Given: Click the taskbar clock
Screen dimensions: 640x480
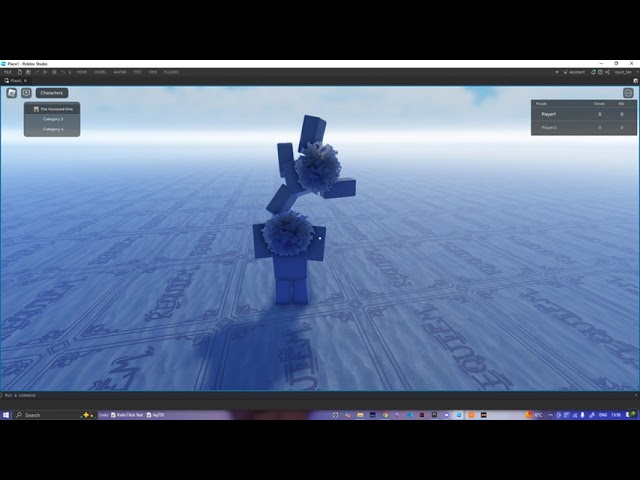Looking at the screenshot, I should pos(616,415).
